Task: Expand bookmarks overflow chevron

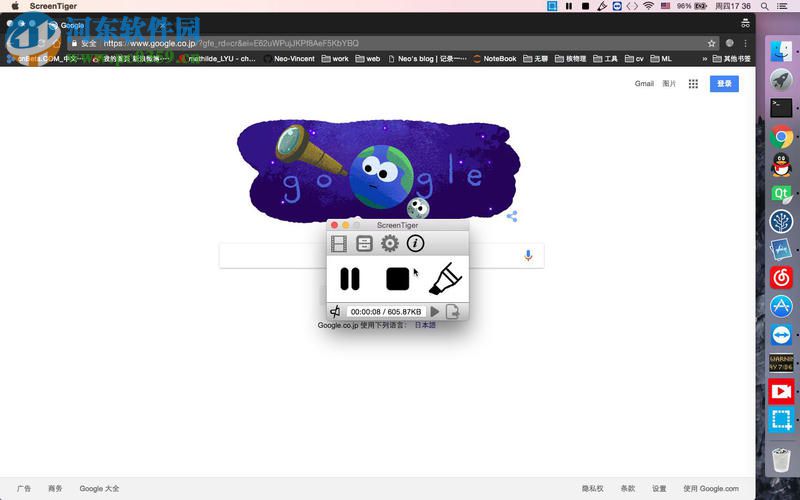Action: 705,59
